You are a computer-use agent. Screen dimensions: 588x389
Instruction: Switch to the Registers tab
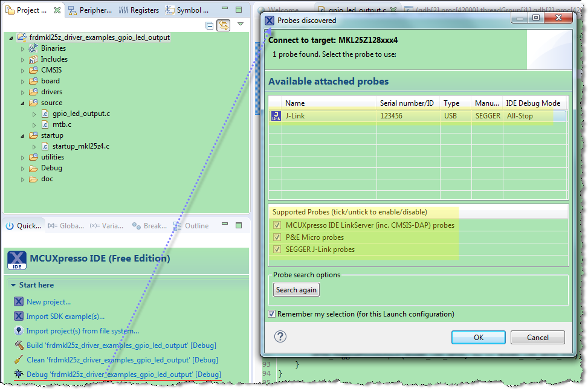tap(139, 10)
